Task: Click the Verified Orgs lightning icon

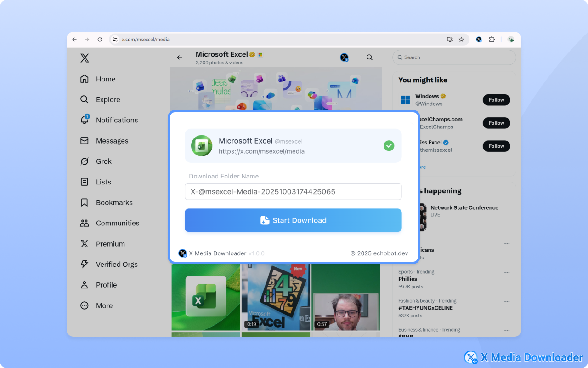Action: (85, 264)
